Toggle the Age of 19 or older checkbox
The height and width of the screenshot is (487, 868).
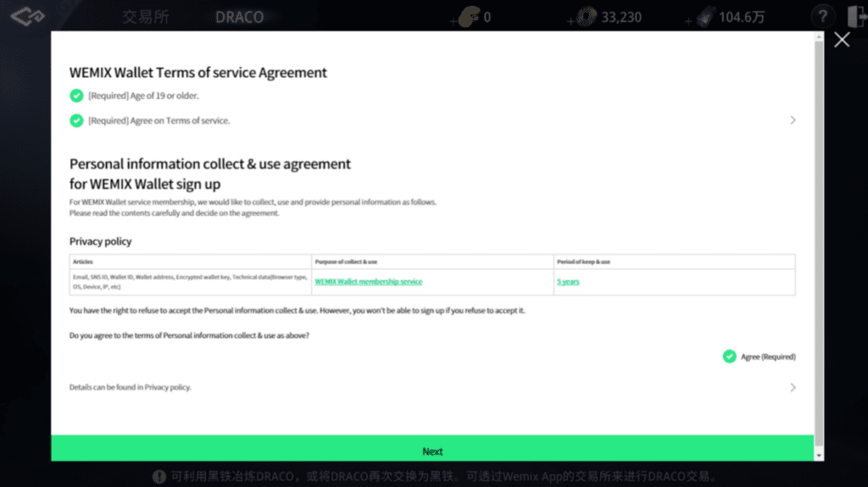coord(76,96)
